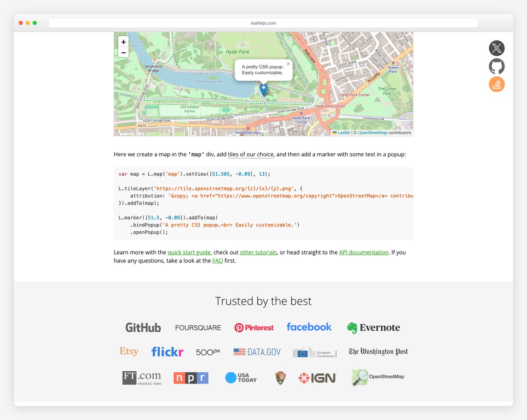
Task: Open the FAQ page
Action: tap(217, 261)
